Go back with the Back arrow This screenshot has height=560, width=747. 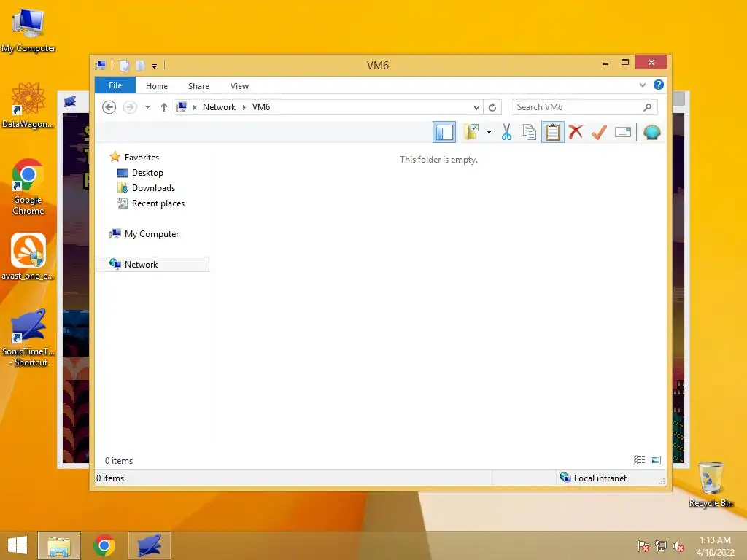pos(109,107)
